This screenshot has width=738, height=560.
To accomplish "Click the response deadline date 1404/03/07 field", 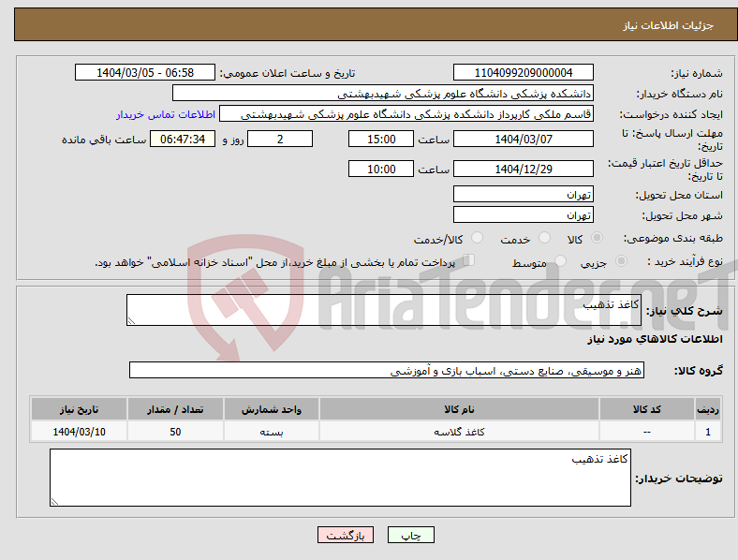I will click(523, 139).
